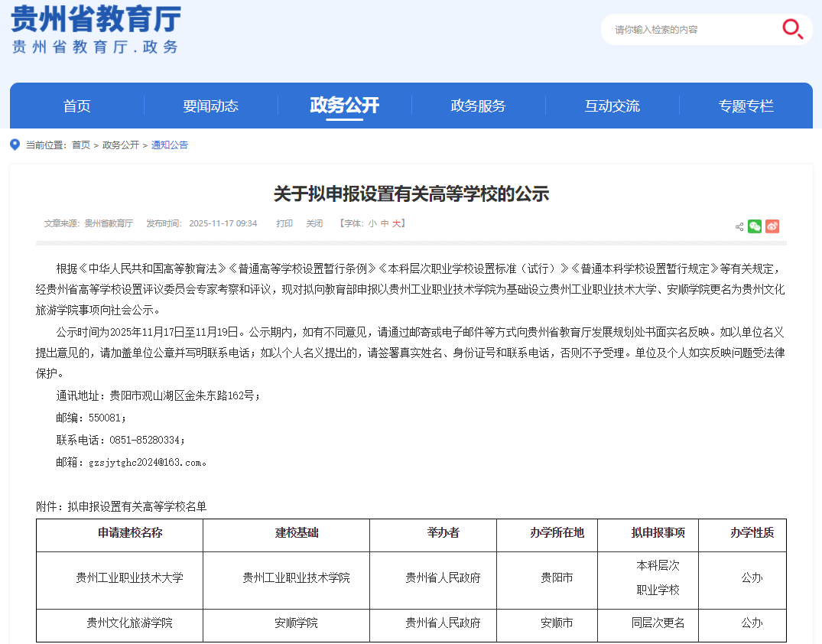Viewport: 822px width, 644px height.
Task: Click the blue location pin icon
Action: (x=15, y=145)
